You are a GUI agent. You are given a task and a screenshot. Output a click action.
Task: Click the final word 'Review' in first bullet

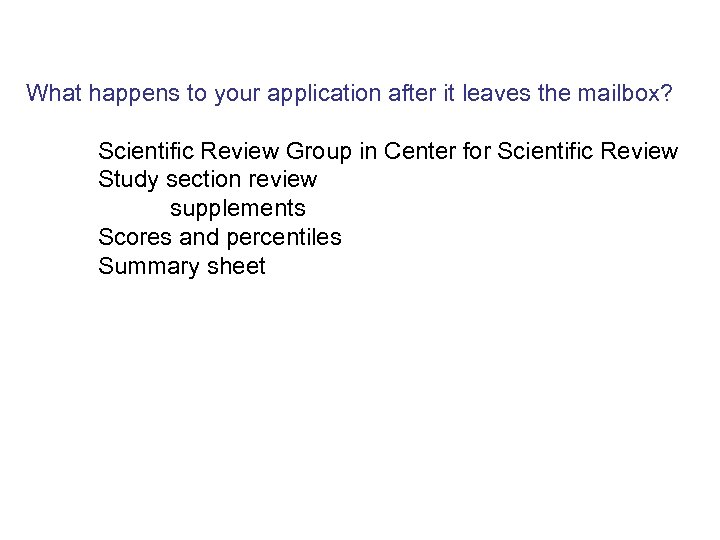641,152
